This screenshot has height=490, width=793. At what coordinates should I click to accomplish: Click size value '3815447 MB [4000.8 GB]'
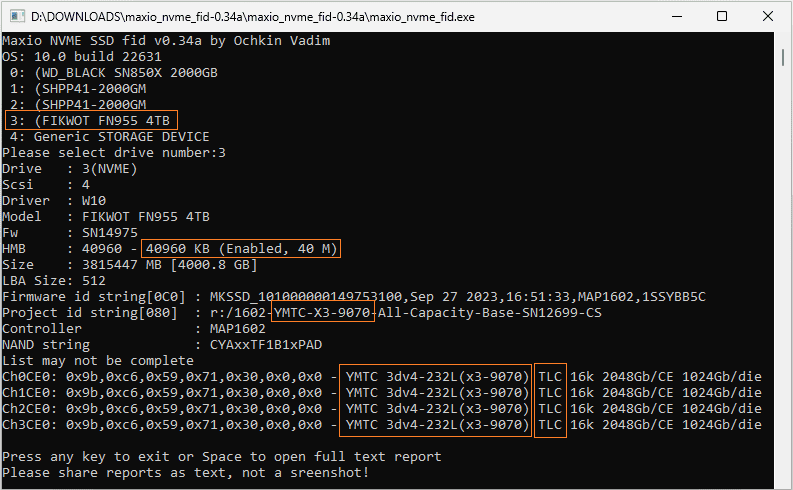click(x=169, y=265)
